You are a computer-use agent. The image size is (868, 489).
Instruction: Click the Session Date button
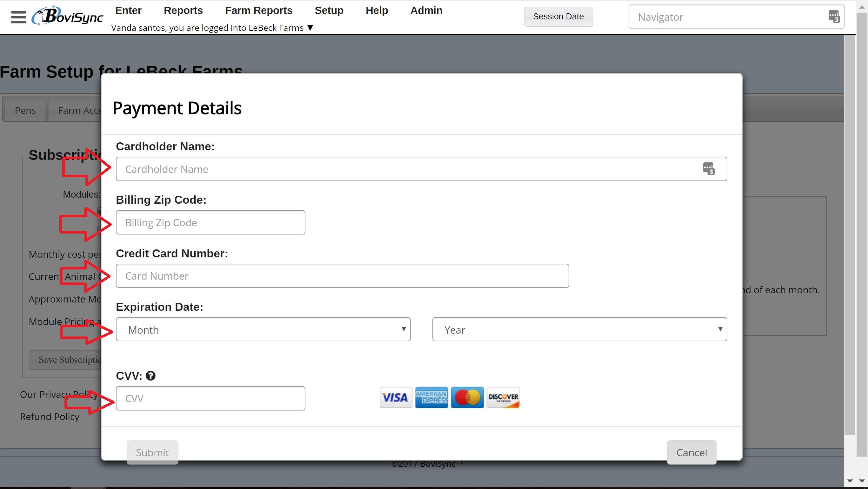click(558, 17)
